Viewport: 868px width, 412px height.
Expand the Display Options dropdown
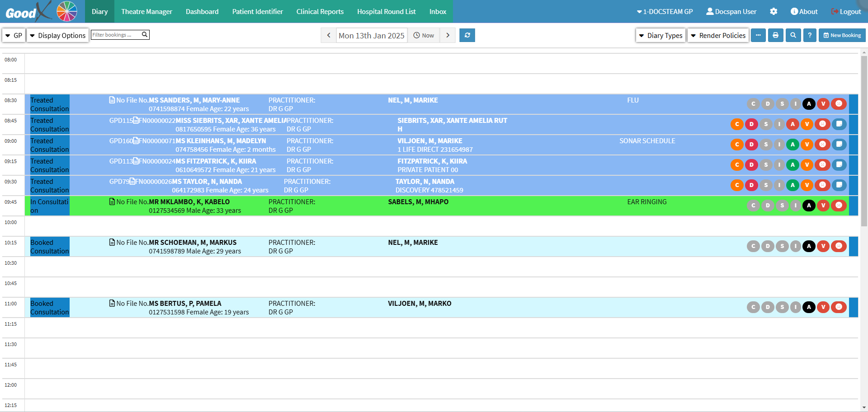57,35
